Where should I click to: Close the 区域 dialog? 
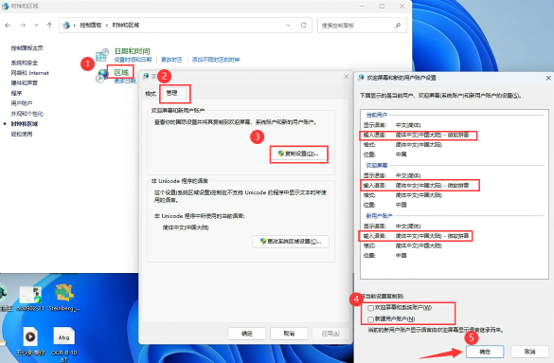point(346,77)
